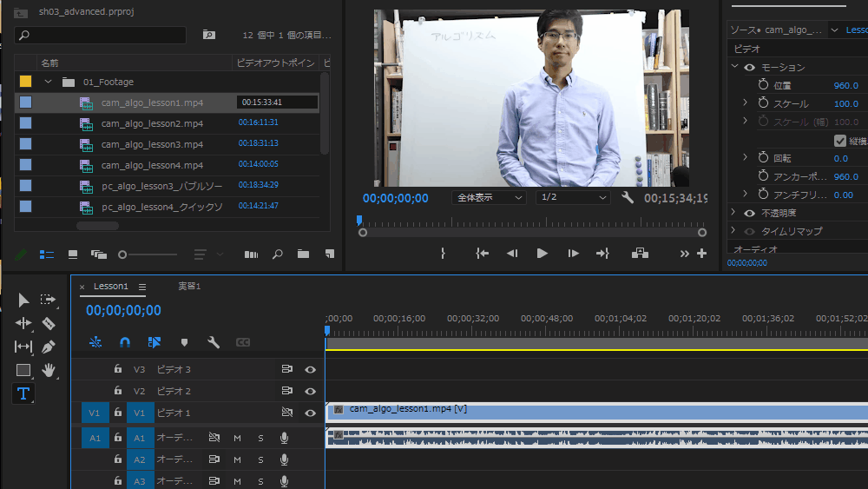This screenshot has height=489, width=868.
Task: Sort by 名前 column header
Action: (x=49, y=63)
